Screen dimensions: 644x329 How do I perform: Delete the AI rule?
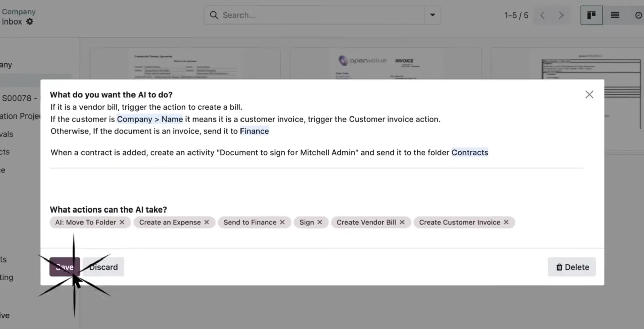point(572,267)
